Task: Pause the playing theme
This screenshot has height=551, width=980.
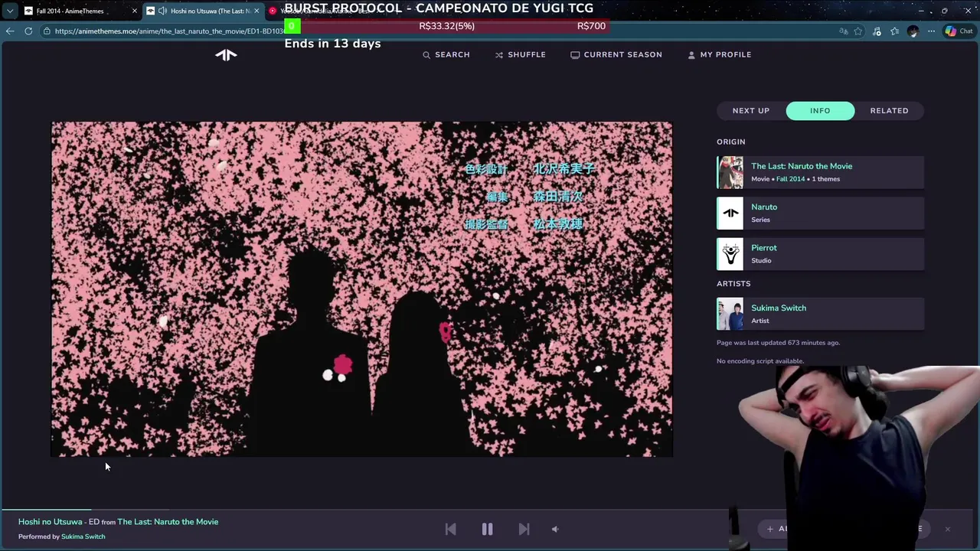Action: (x=487, y=529)
